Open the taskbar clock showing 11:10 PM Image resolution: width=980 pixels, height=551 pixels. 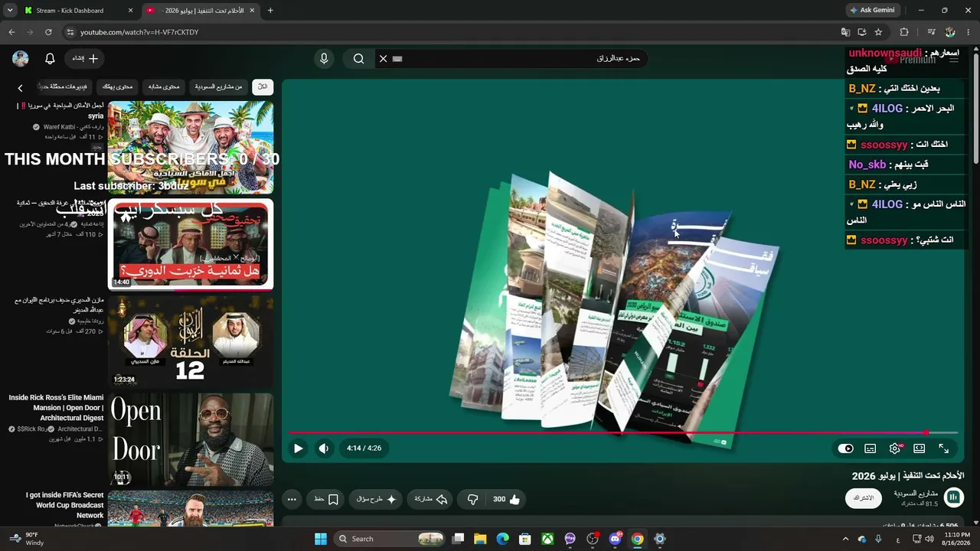(x=958, y=539)
